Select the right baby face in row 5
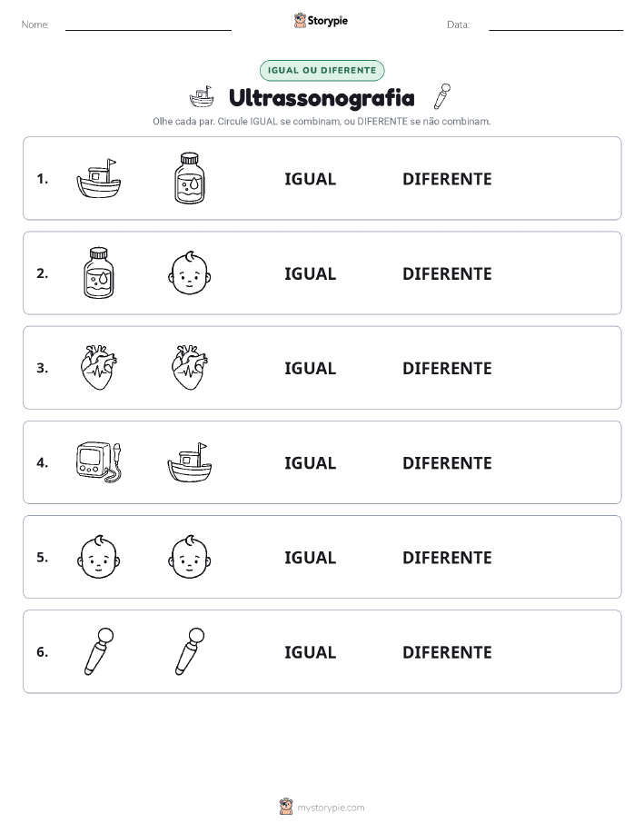This screenshot has width=644, height=833. tap(190, 557)
